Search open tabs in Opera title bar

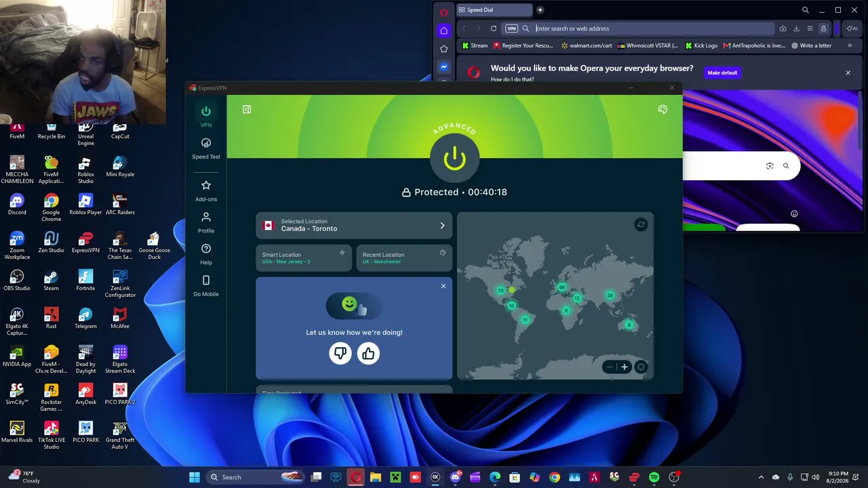pyautogui.click(x=805, y=10)
